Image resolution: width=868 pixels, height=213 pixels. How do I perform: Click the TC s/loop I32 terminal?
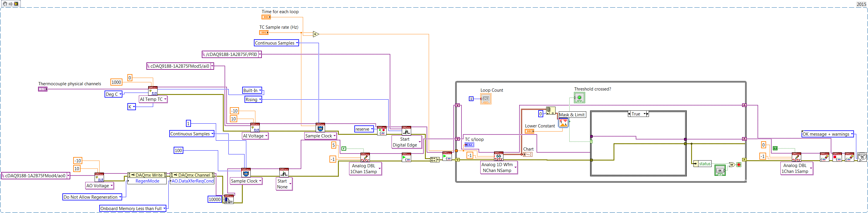[x=469, y=144]
